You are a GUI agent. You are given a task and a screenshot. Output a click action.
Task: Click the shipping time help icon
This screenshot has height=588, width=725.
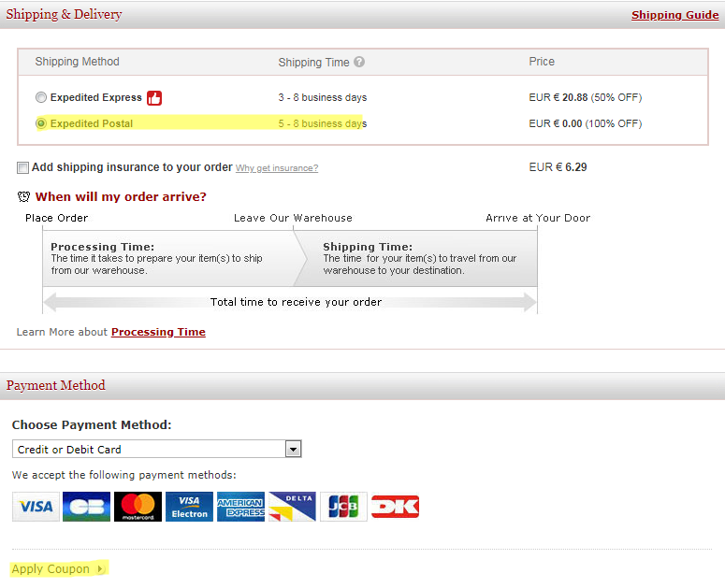coord(359,63)
